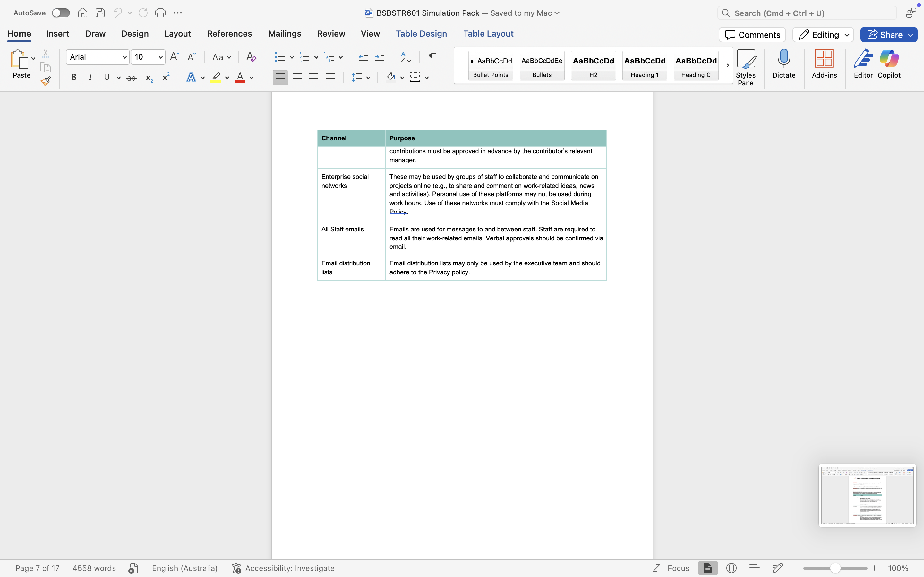Increase indent of paragraph
The image size is (924, 577).
[380, 57]
